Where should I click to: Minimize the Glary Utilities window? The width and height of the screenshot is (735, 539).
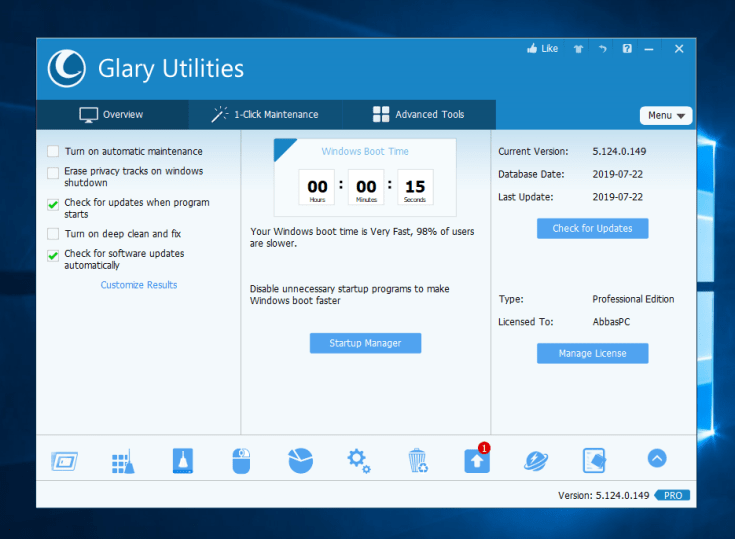tap(649, 49)
